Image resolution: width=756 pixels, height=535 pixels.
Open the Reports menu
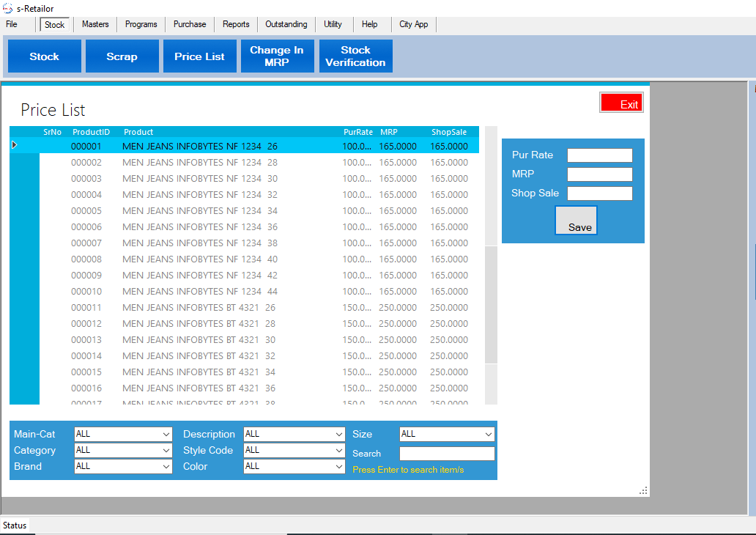[236, 24]
